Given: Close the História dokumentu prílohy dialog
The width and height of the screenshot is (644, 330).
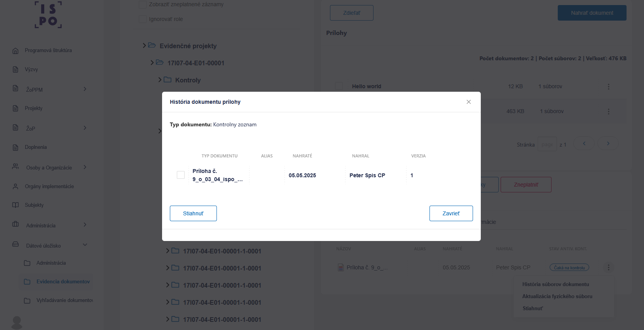Looking at the screenshot, I should (469, 102).
